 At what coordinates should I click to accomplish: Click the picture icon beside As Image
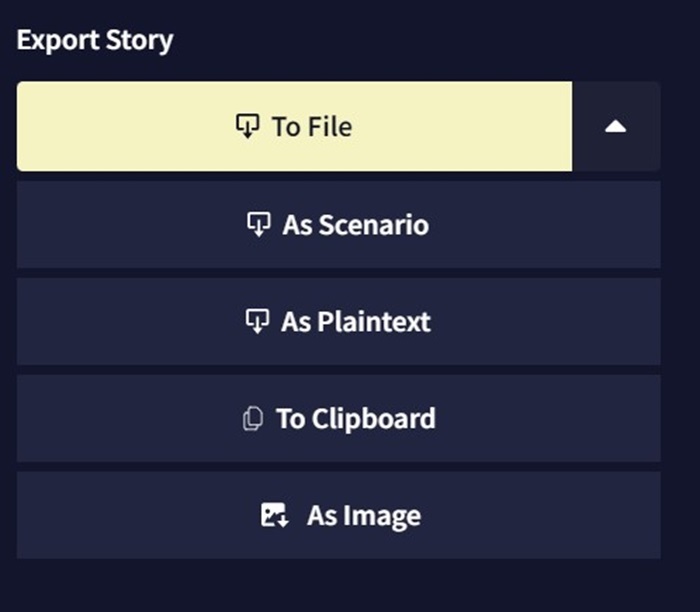coord(274,516)
